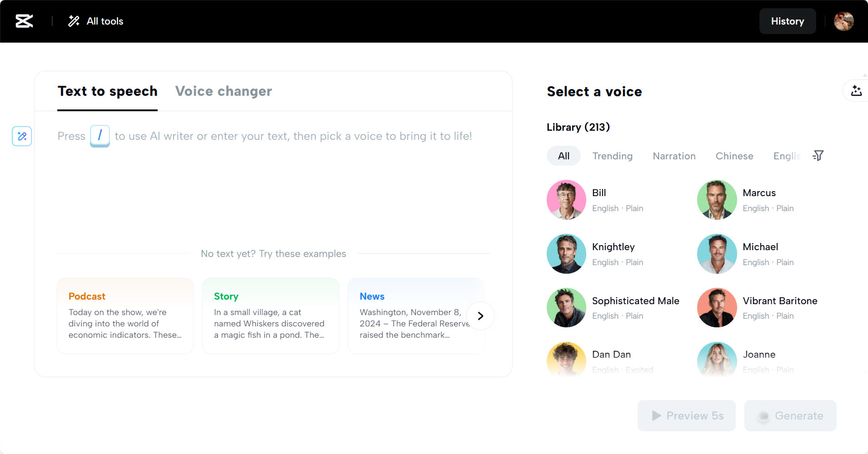
Task: Select the Text to speech tab
Action: click(x=107, y=91)
